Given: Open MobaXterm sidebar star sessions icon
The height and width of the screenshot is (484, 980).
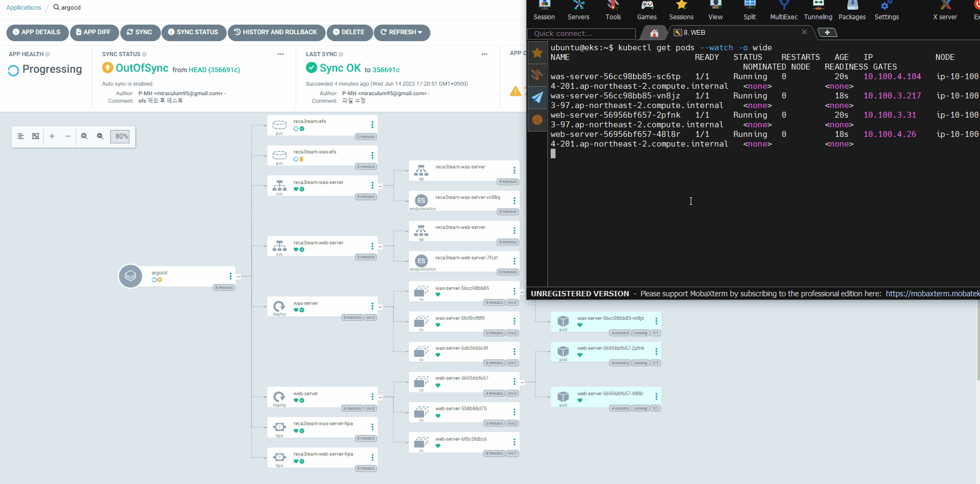Looking at the screenshot, I should pos(537,52).
